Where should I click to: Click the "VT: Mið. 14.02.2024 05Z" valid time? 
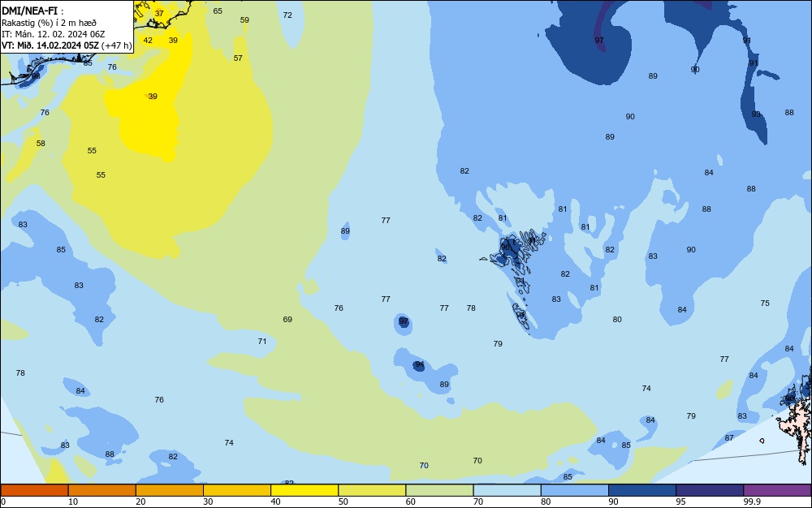50,45
